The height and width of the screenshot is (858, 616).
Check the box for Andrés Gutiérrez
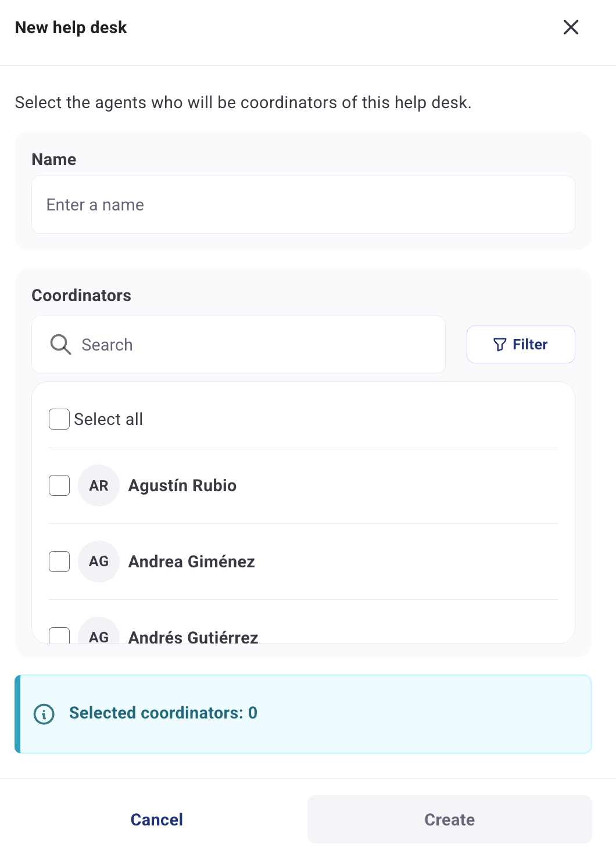pos(59,635)
